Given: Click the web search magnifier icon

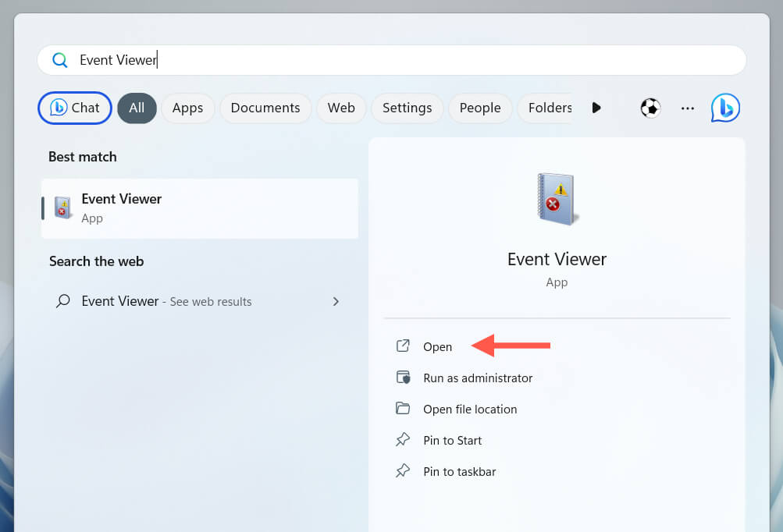Looking at the screenshot, I should 63,301.
